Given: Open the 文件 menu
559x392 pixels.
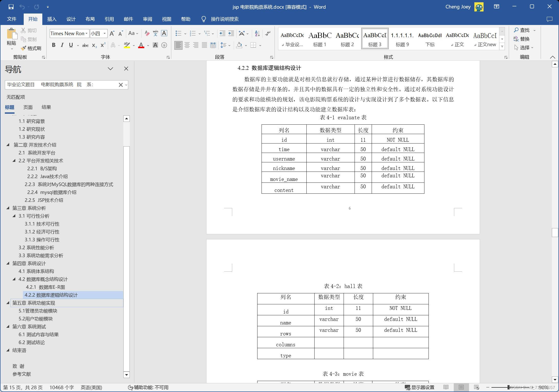Looking at the screenshot, I should click(x=11, y=19).
